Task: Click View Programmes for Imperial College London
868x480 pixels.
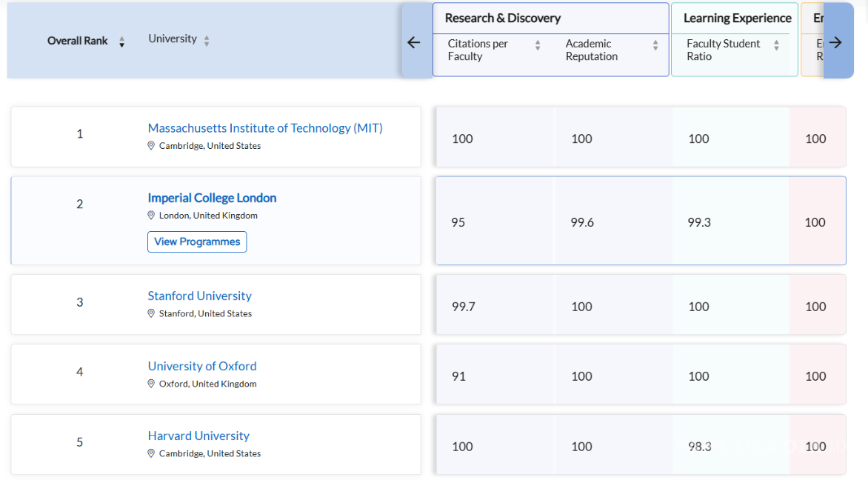Action: [x=196, y=241]
